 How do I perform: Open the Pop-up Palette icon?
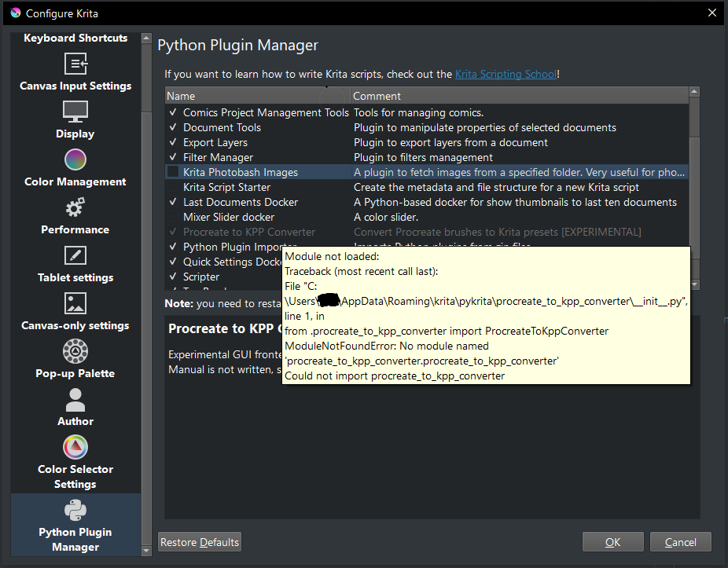[x=75, y=351]
